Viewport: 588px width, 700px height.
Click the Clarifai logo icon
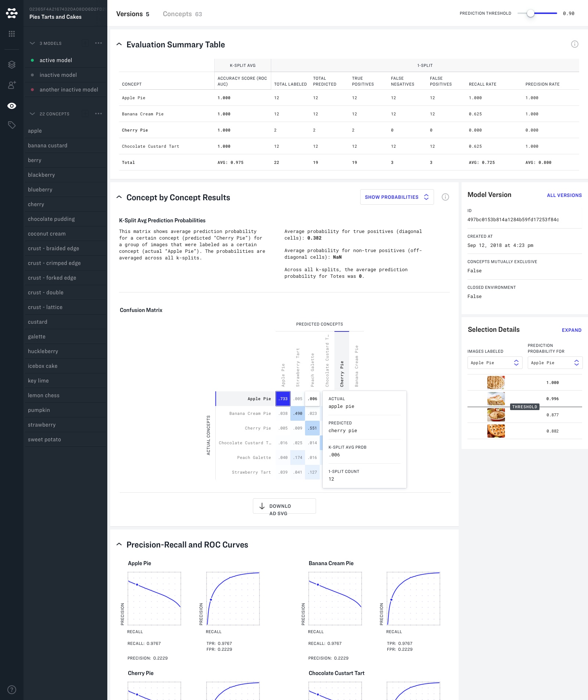click(12, 13)
